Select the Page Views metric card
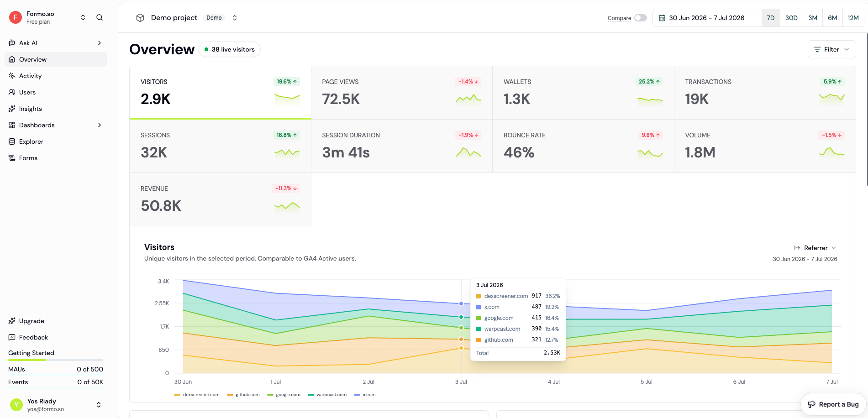 (x=401, y=93)
